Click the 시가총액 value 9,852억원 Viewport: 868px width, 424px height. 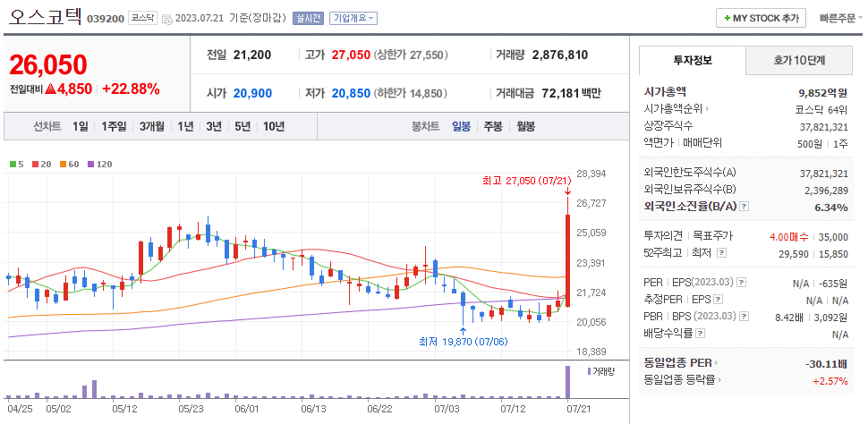point(821,92)
